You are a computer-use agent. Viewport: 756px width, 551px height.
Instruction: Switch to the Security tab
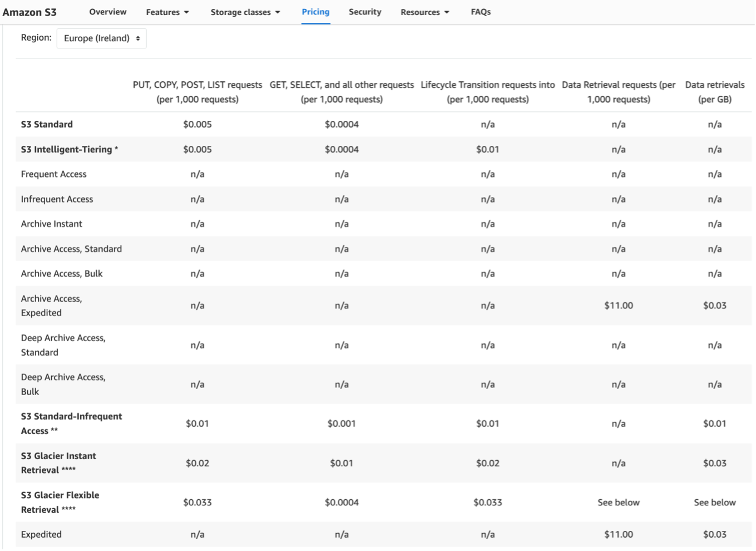point(365,12)
